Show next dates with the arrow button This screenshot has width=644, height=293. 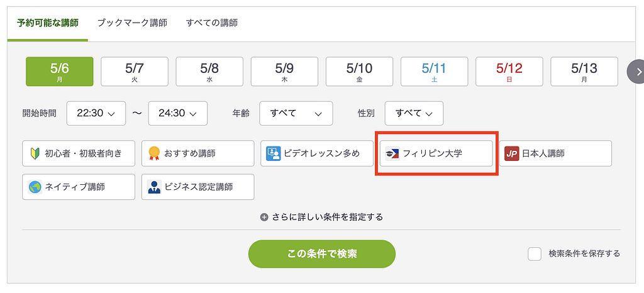[x=638, y=72]
